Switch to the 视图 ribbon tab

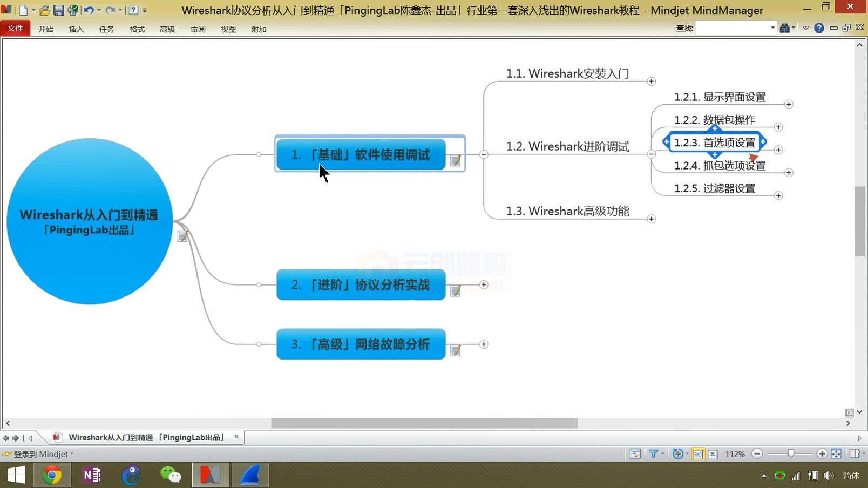pyautogui.click(x=228, y=29)
